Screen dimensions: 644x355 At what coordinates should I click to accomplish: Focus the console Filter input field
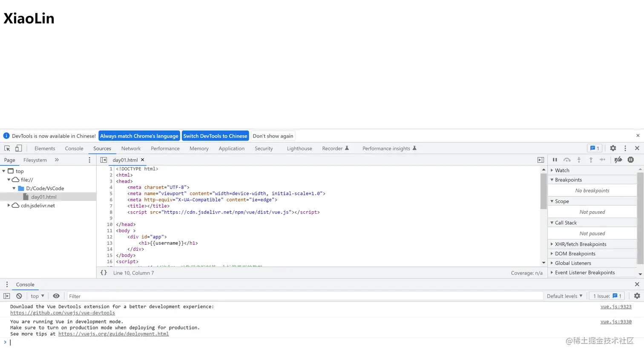tap(305, 296)
